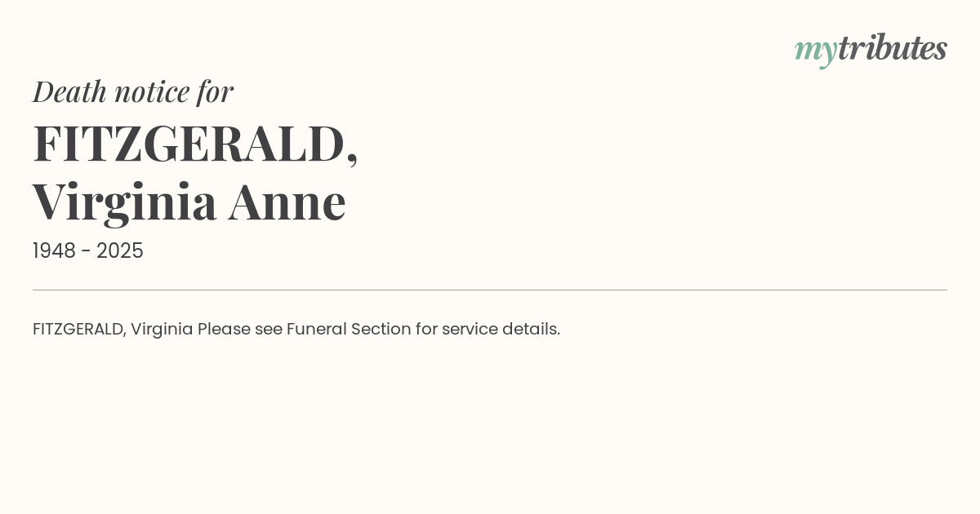This screenshot has height=514, width=980.
Task: Click the death year 2025
Action: 120,251
